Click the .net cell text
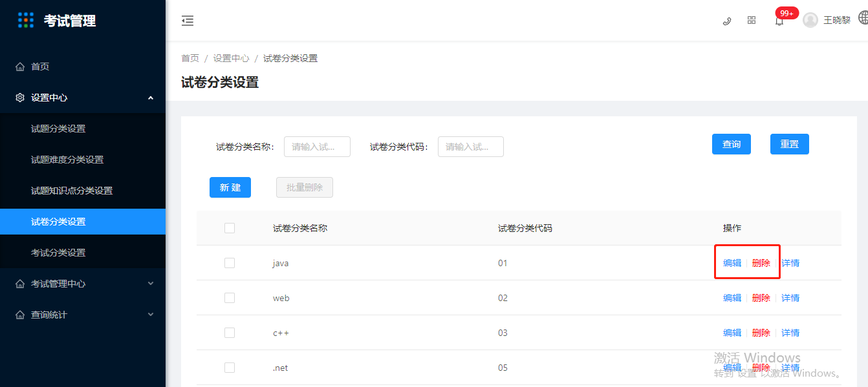This screenshot has height=387, width=868. [280, 368]
